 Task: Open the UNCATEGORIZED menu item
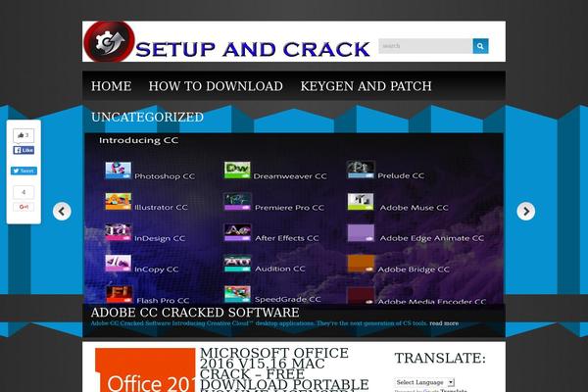(147, 117)
